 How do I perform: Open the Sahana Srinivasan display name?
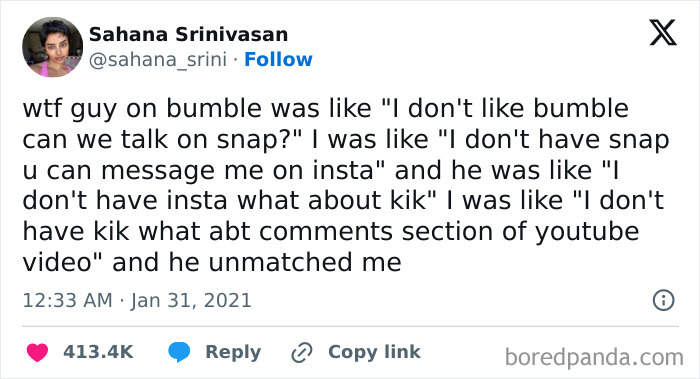(188, 34)
